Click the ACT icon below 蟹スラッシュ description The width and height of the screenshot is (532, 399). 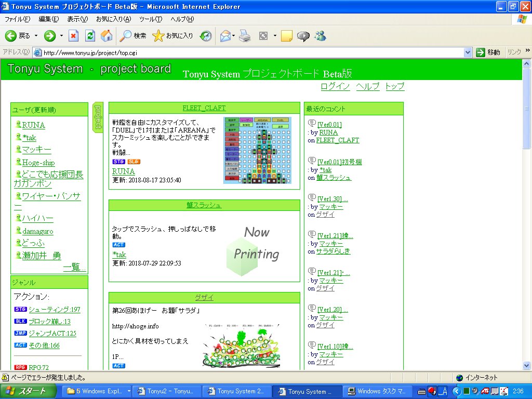point(119,244)
